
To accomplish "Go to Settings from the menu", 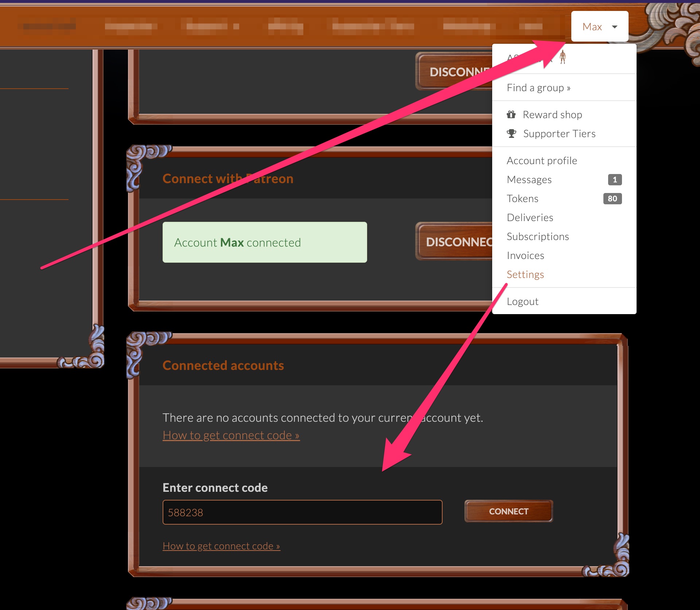I will [x=525, y=274].
